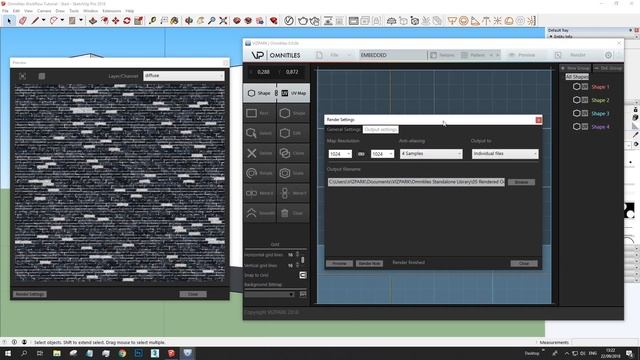Click the Browse button for output filename
640x360 pixels.
tap(521, 182)
